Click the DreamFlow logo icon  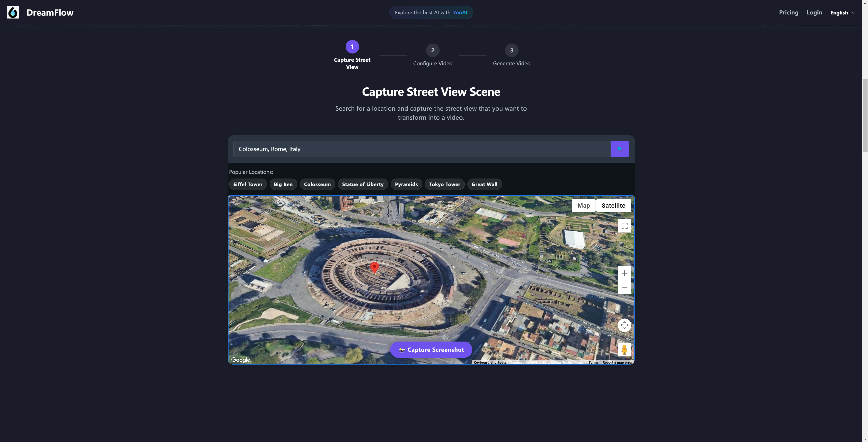pyautogui.click(x=13, y=12)
